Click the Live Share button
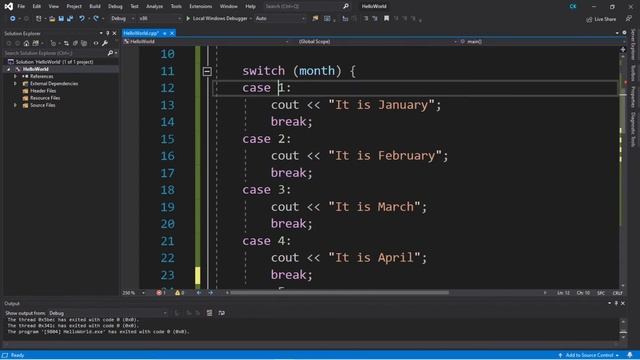 [x=601, y=19]
